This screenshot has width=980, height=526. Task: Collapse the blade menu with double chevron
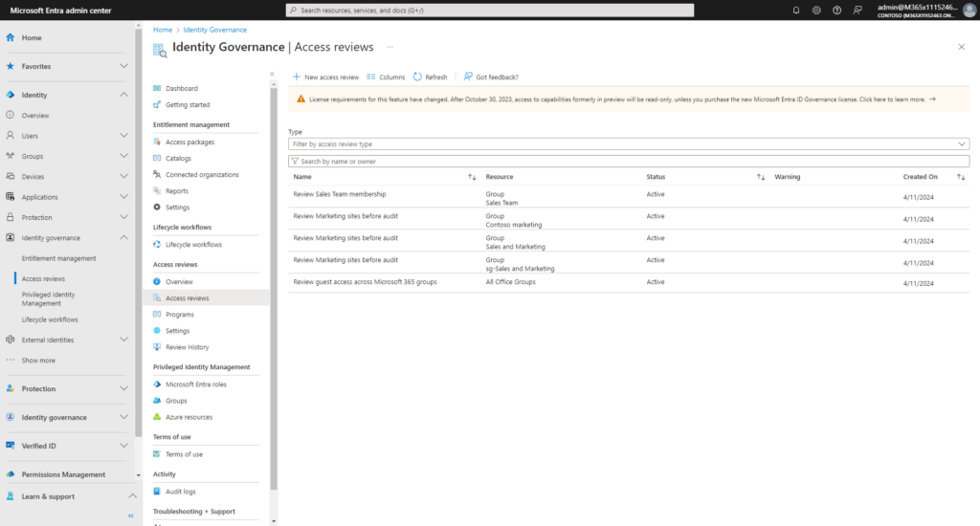click(x=272, y=74)
